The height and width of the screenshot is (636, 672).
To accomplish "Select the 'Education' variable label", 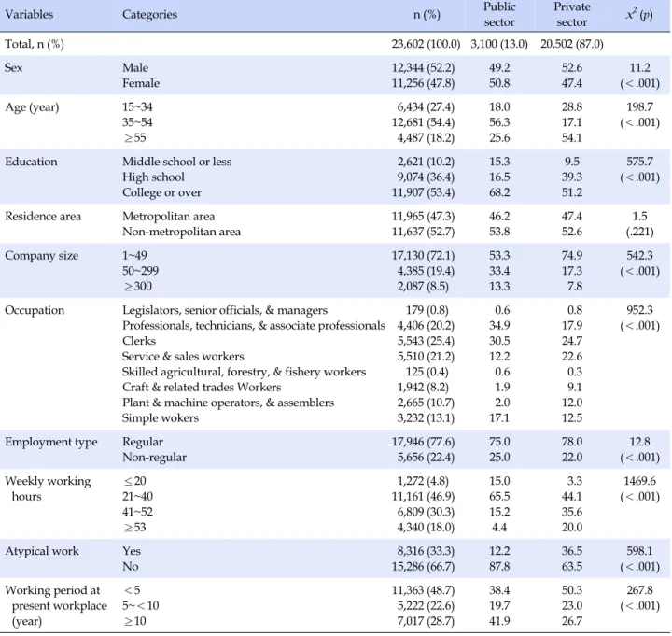I will (31, 162).
